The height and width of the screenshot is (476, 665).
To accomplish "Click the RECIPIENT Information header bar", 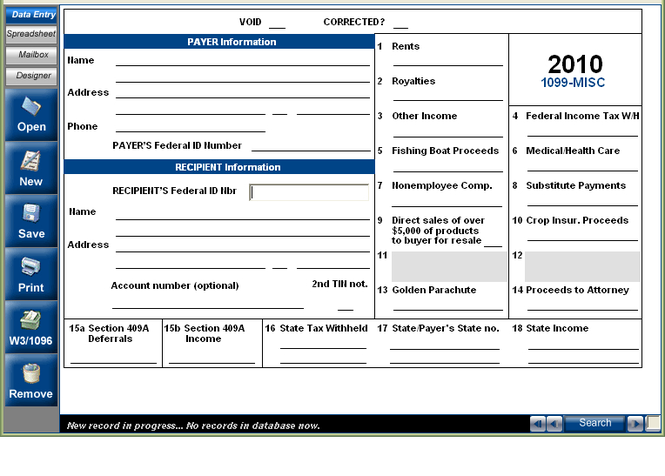I will (219, 167).
